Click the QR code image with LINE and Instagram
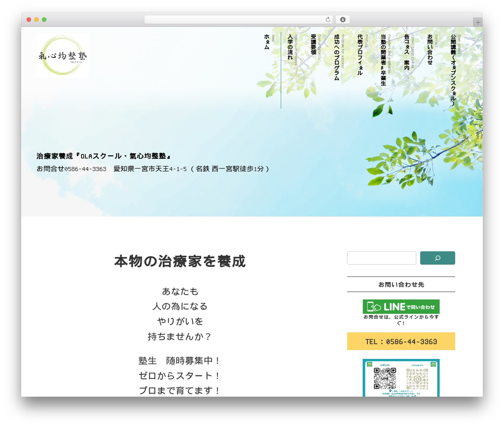Screen dimensions: 504x427 tap(401, 378)
